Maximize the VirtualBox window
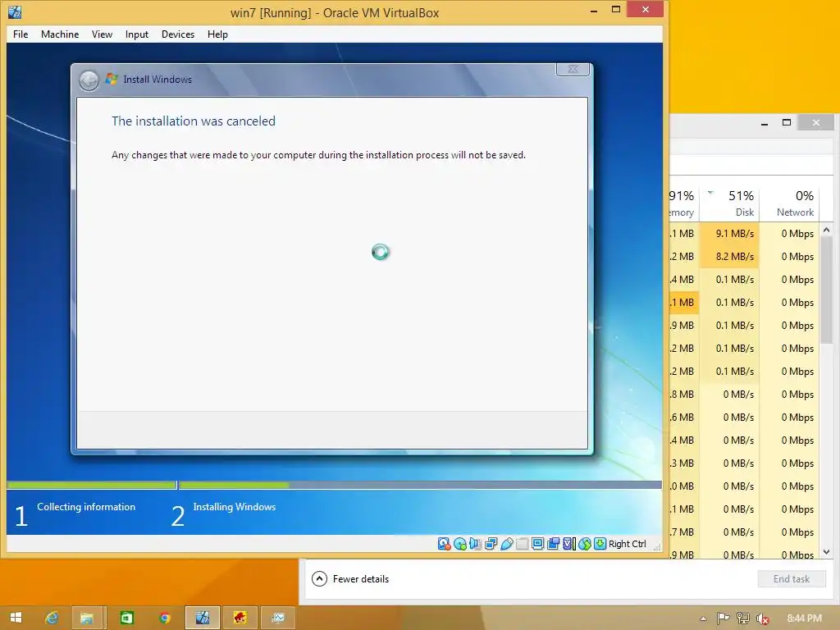This screenshot has width=840, height=630. pos(616,9)
